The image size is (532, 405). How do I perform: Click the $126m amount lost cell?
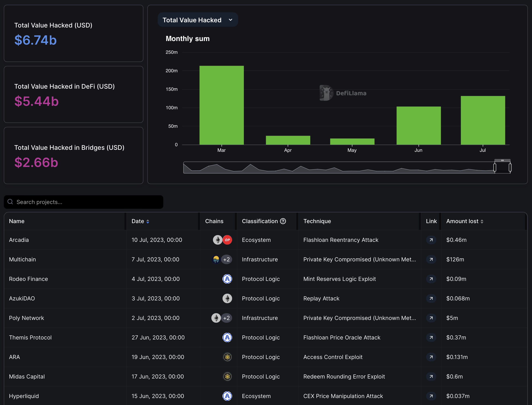455,259
